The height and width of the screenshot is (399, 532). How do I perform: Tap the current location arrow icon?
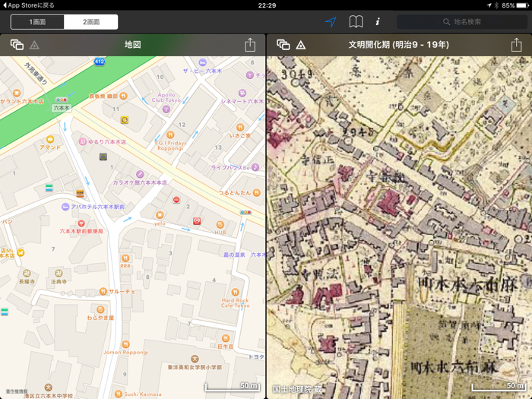point(331,22)
